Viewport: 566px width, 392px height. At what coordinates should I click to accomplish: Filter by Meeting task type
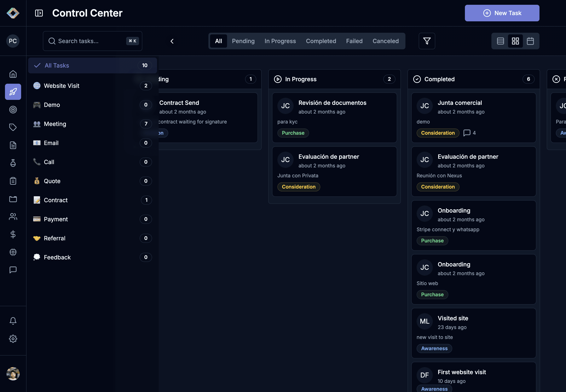93,124
